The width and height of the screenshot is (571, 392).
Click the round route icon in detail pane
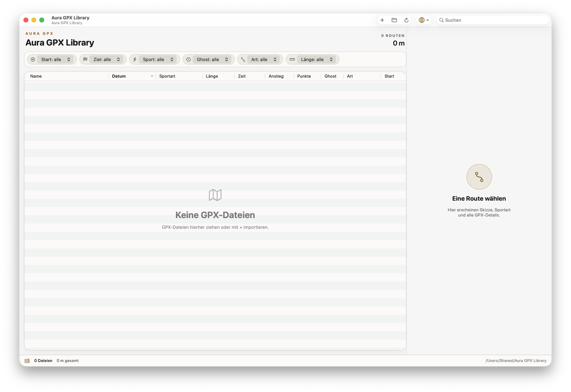[x=479, y=177]
